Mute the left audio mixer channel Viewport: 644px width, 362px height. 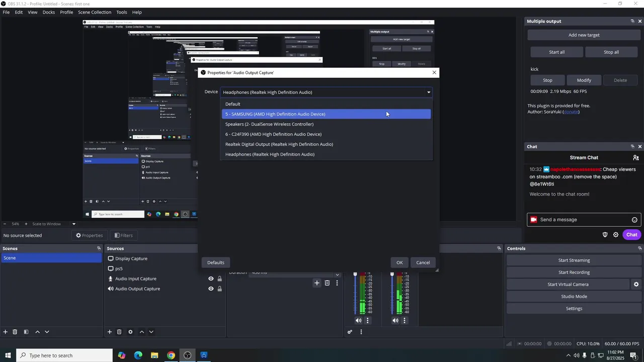coord(358,320)
